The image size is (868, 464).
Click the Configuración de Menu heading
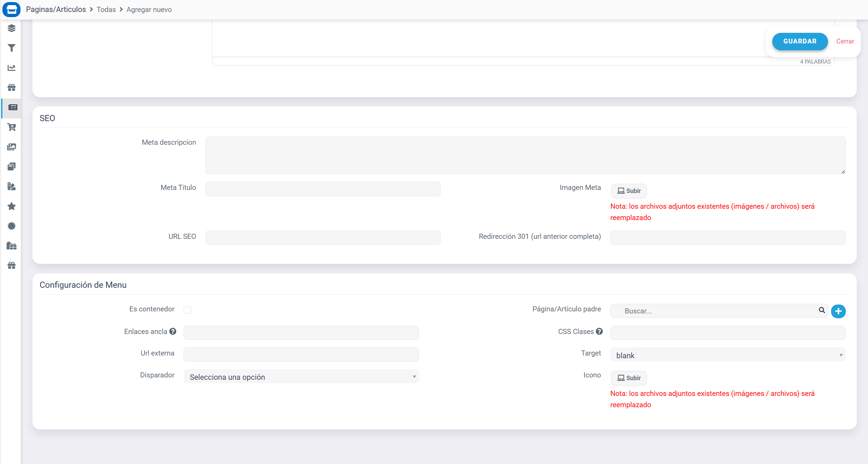tap(83, 285)
